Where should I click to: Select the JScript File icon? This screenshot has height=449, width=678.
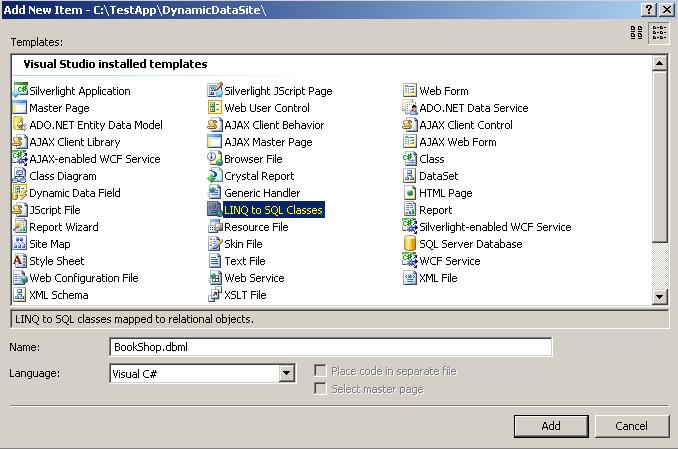click(x=20, y=209)
